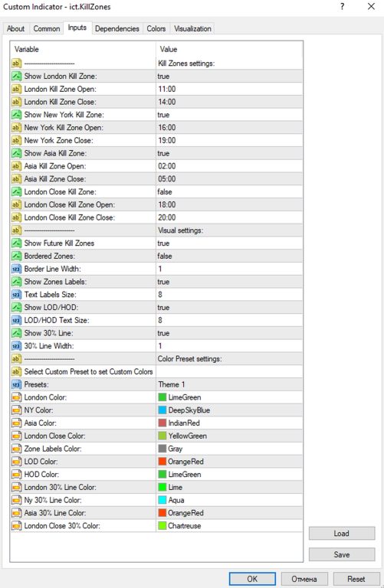Screen dimensions: 384x588
Task: Click the color icon beside HOD Color
Action: [17, 475]
